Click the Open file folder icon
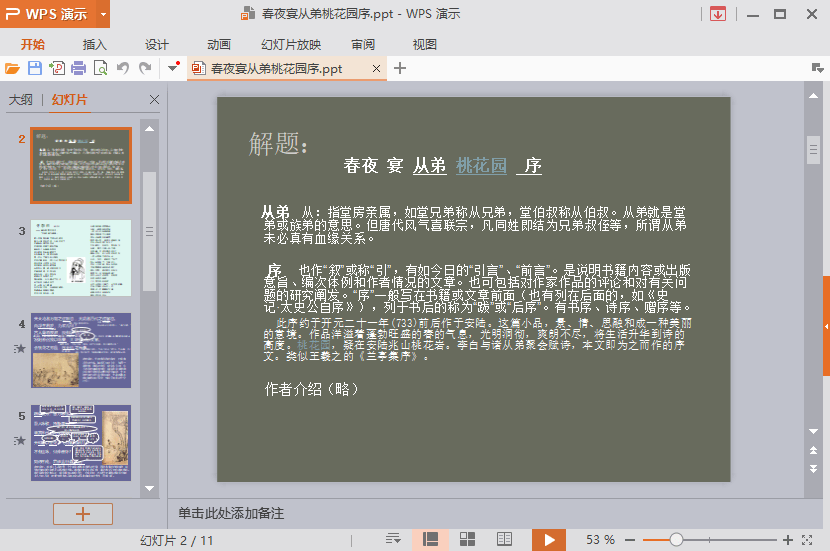The image size is (830, 551). click(12, 68)
